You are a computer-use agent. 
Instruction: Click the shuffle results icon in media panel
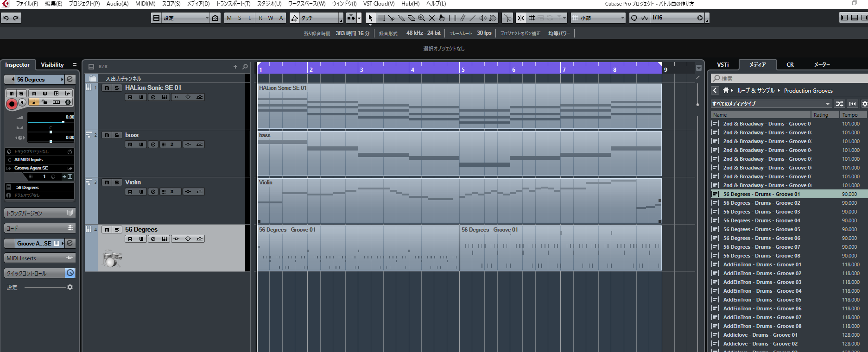839,104
